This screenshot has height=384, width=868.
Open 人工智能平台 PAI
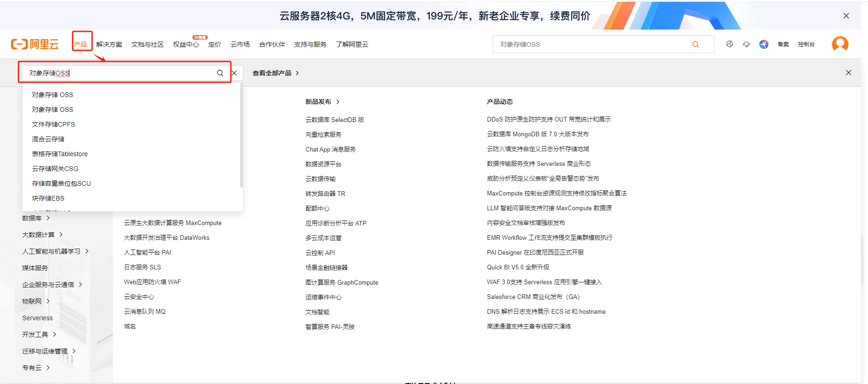[147, 252]
